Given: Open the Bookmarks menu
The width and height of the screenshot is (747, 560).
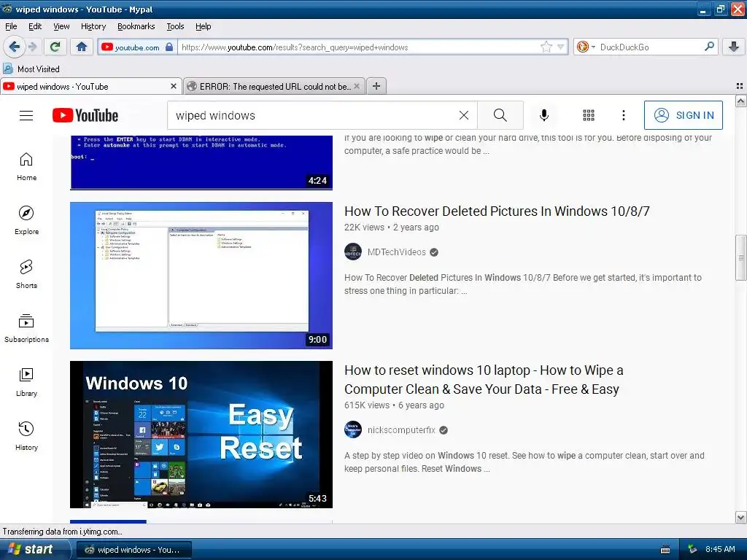Looking at the screenshot, I should click(136, 26).
